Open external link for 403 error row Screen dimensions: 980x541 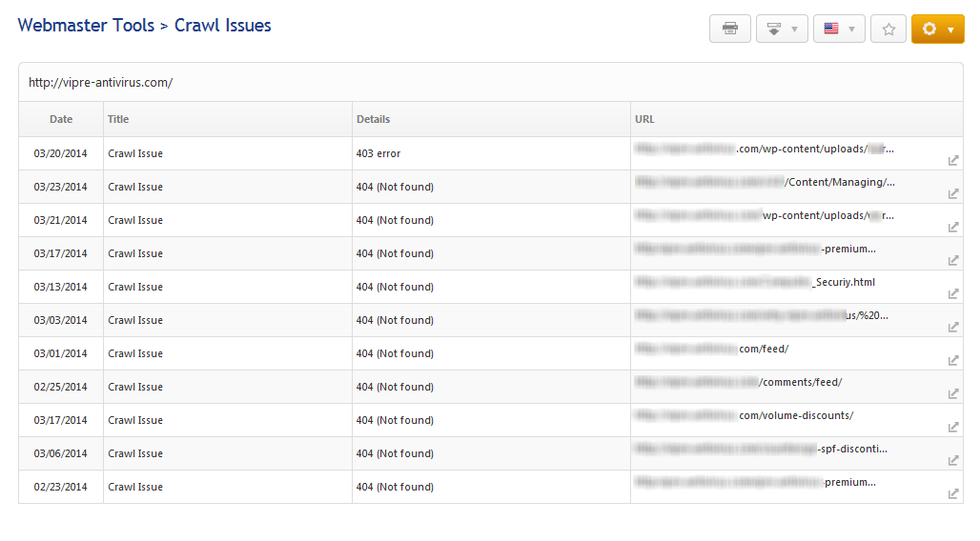coord(953,161)
